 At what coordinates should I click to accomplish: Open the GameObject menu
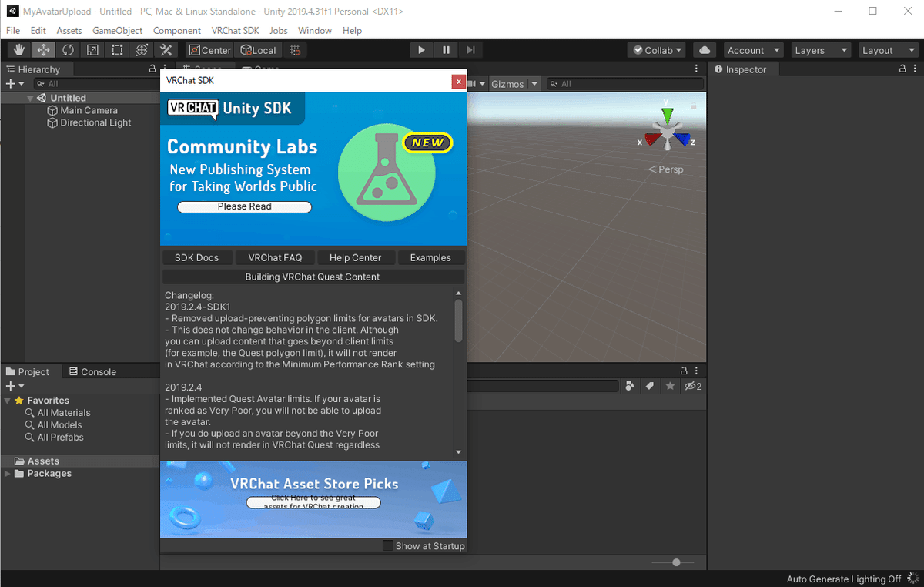(118, 30)
